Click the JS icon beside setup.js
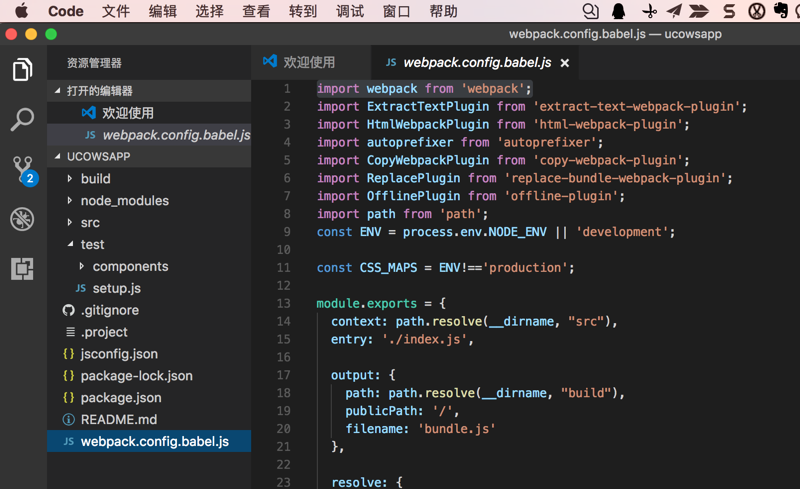Screen dimensions: 800x489 point(81,288)
